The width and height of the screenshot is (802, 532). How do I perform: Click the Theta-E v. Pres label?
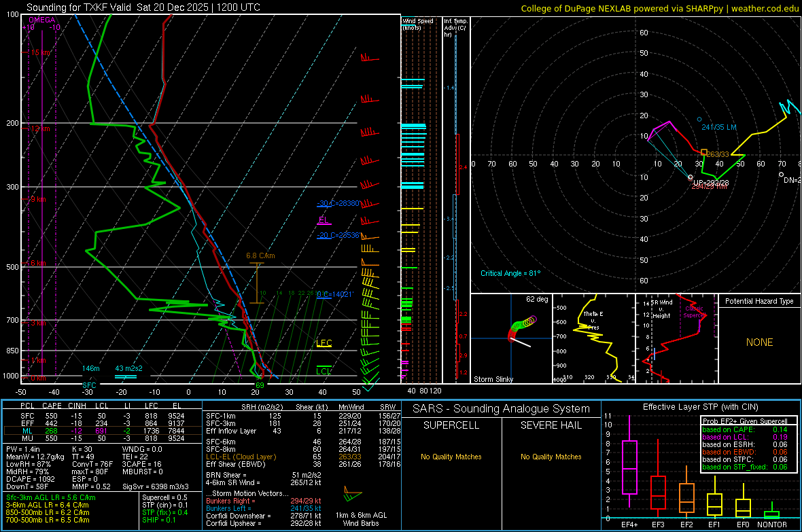tap(593, 320)
